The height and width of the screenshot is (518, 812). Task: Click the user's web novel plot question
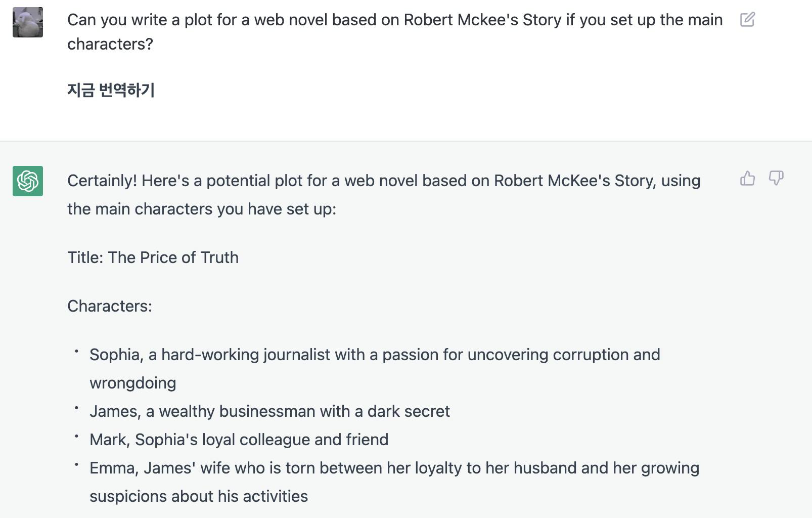click(394, 31)
